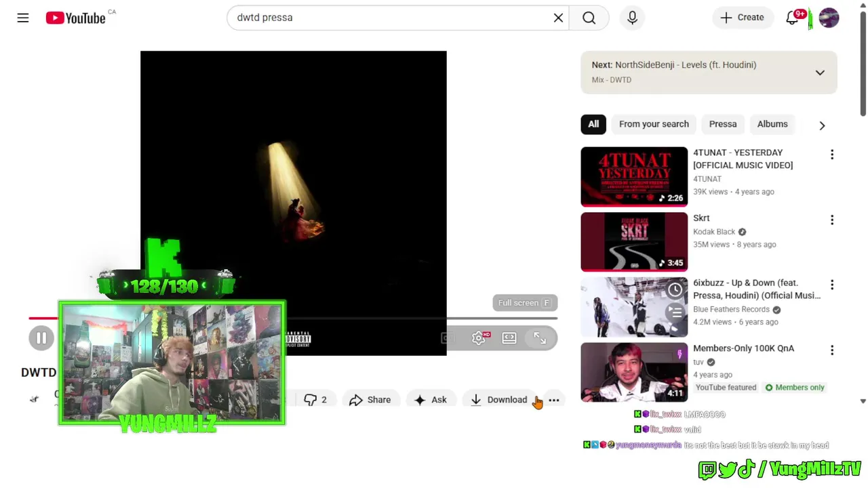Open the 4TUNAT YESTERDAY video thumbnail
Viewport: 868px width, 488px height.
coord(634,177)
